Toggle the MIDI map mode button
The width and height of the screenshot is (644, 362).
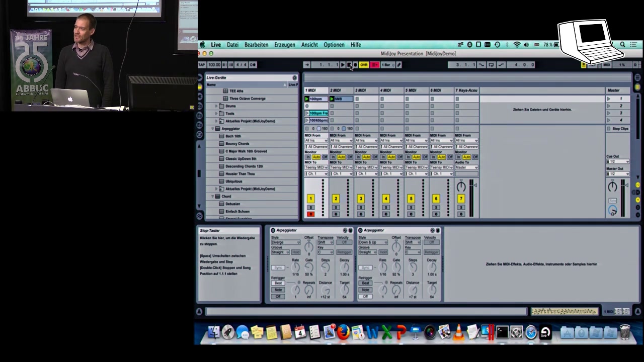pos(606,65)
